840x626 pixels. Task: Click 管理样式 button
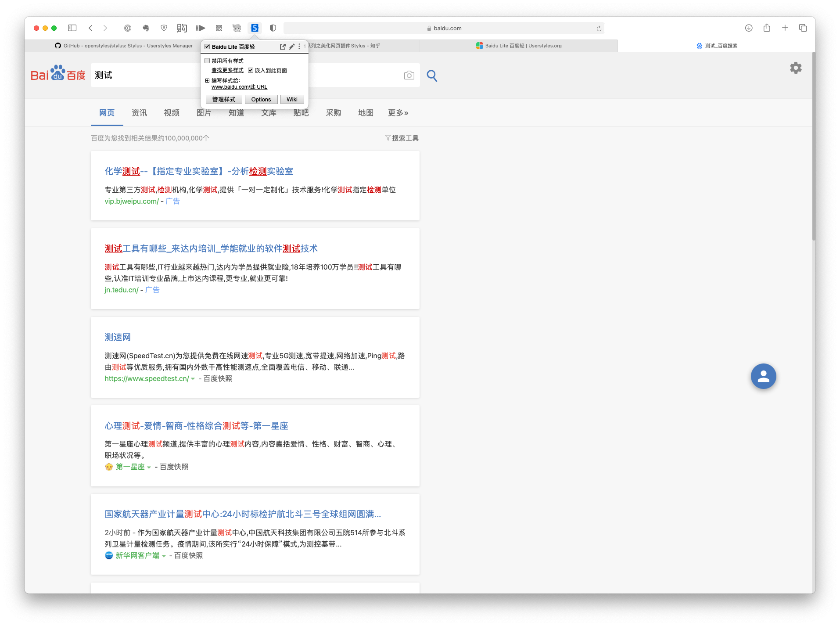point(224,100)
